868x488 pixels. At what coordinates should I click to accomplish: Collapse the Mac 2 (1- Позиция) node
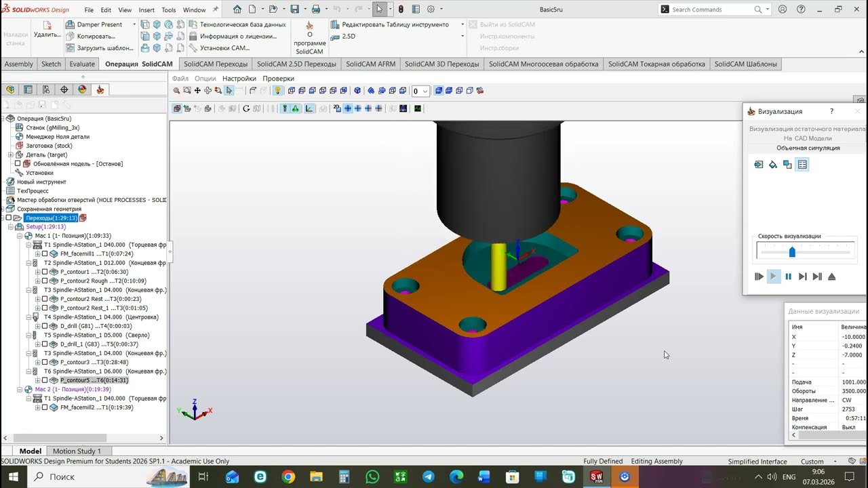(x=20, y=390)
